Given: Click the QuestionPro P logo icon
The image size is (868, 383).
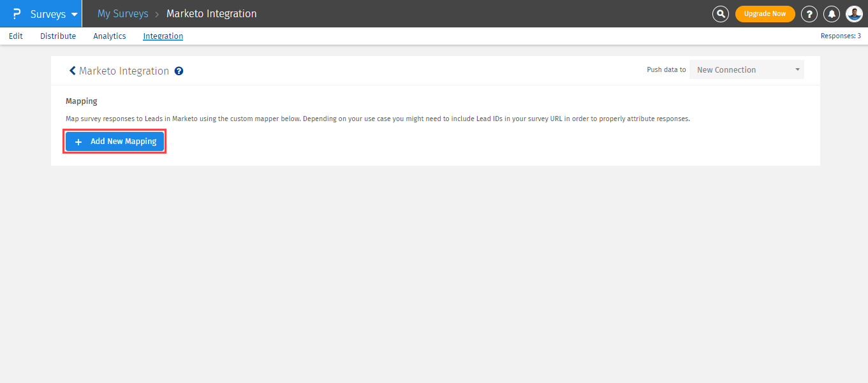Looking at the screenshot, I should tap(17, 13).
